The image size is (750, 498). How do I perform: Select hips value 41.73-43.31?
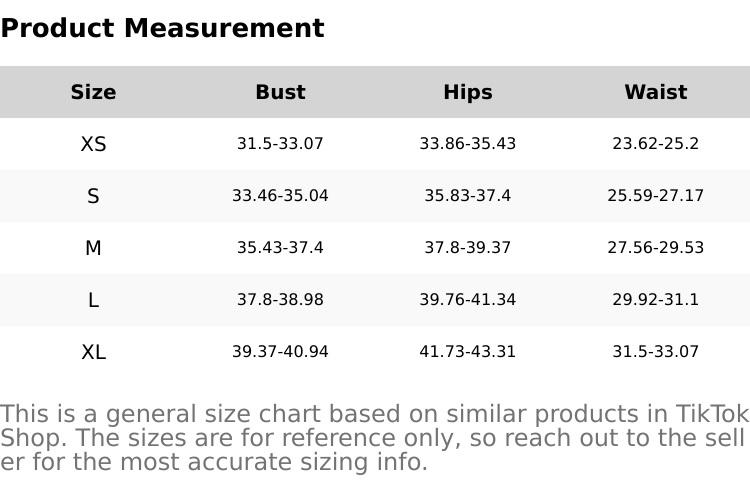click(467, 352)
